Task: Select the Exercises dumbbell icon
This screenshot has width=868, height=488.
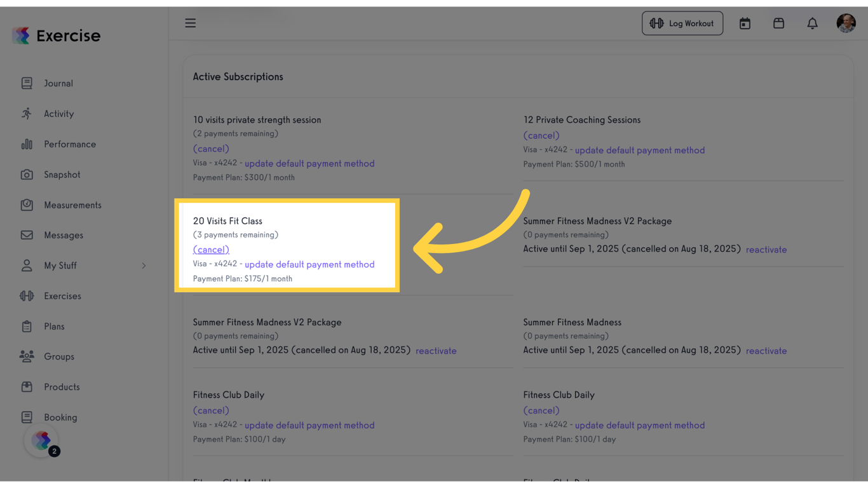Action: tap(26, 295)
